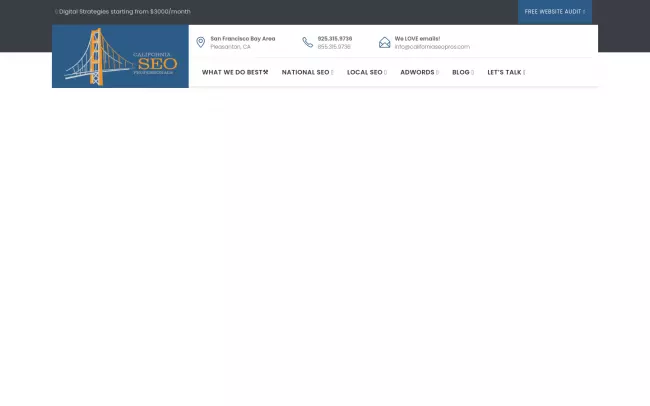650x406 pixels.
Task: Click the open envelope email icon
Action: (x=385, y=42)
